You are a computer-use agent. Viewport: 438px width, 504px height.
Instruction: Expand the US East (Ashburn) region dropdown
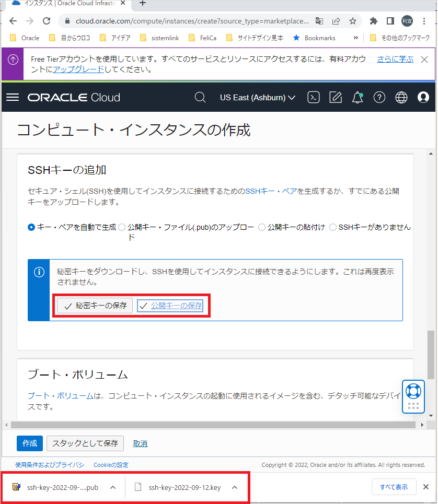258,97
